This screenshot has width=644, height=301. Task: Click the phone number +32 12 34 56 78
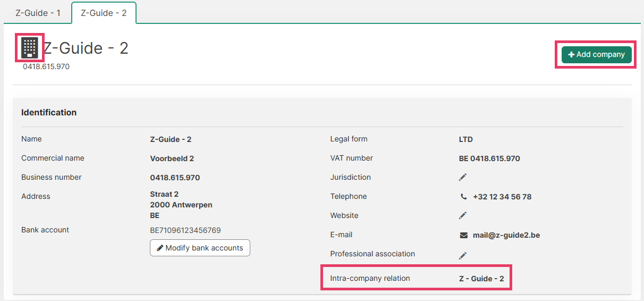coord(502,197)
